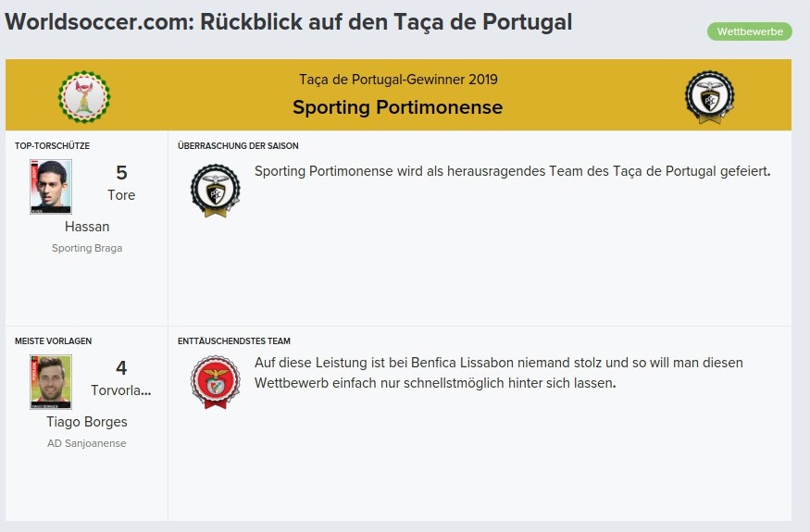Click the Benfica Lissabon disappointment text
The height and width of the screenshot is (532, 810).
499,372
